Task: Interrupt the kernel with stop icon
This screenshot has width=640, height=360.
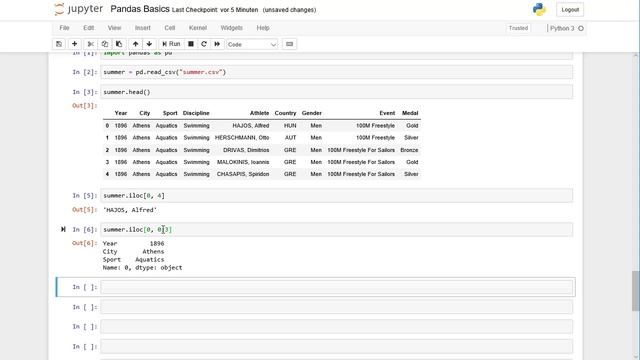Action: [191, 44]
